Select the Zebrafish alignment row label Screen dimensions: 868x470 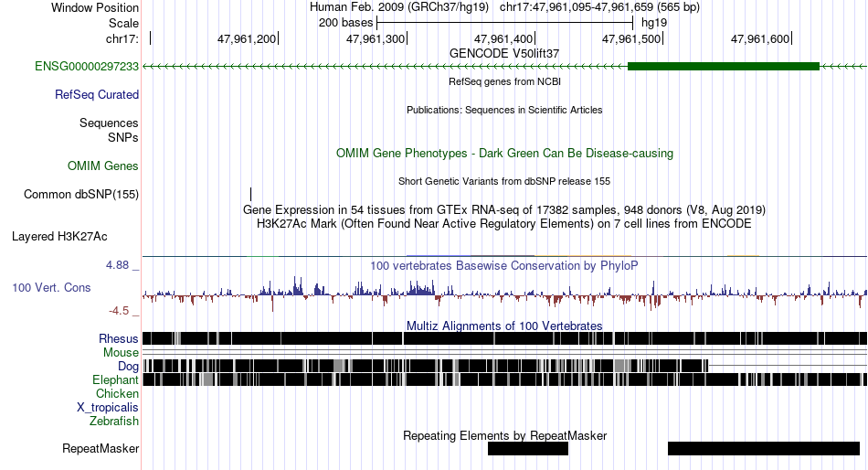point(114,422)
